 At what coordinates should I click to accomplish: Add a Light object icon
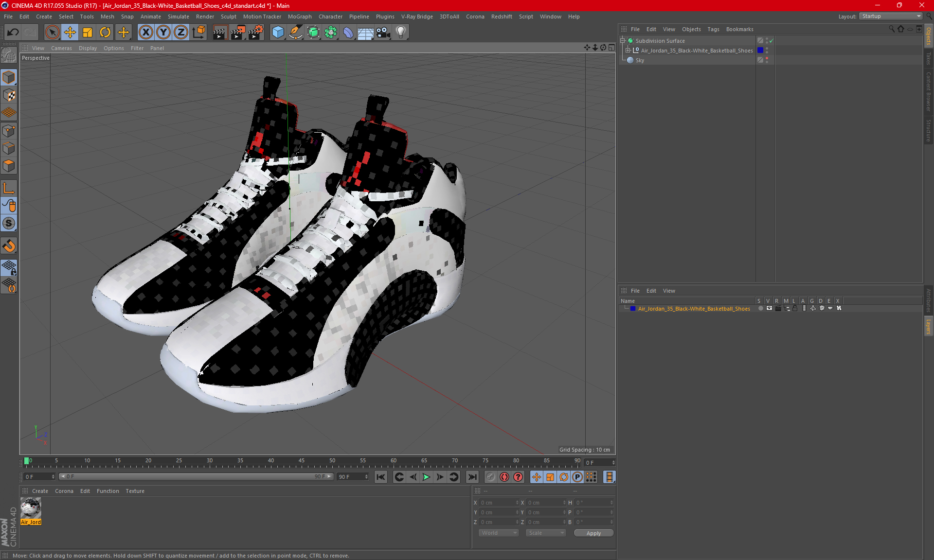[x=400, y=33]
